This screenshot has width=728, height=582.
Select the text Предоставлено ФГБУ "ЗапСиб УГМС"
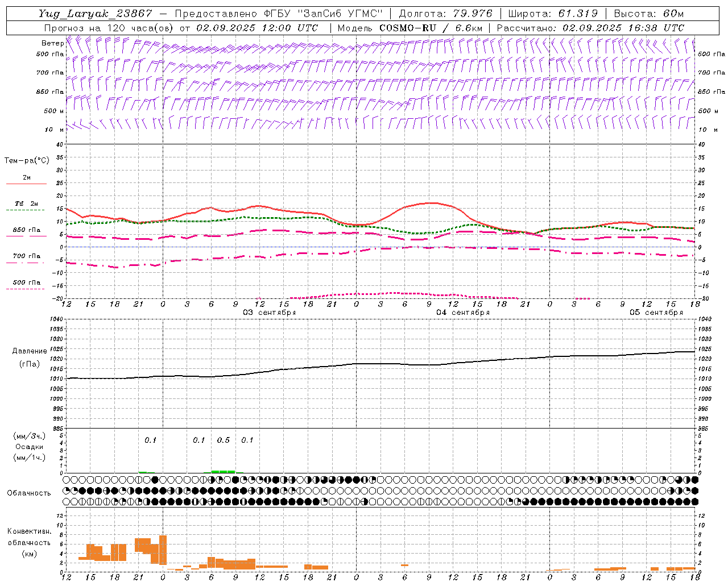pos(279,14)
